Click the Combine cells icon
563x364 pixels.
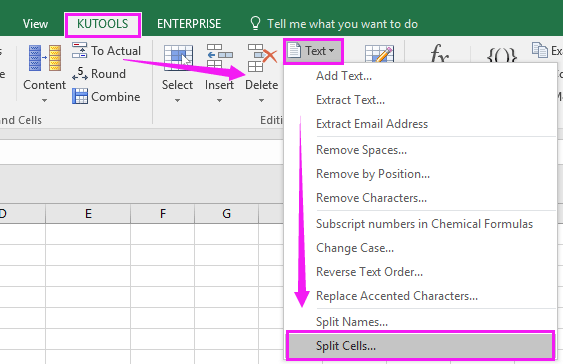(x=79, y=97)
